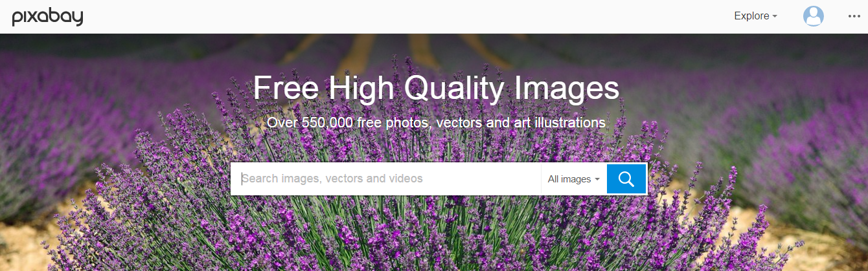
Task: Click the Over 550,000 free photos subtitle
Action: point(436,122)
